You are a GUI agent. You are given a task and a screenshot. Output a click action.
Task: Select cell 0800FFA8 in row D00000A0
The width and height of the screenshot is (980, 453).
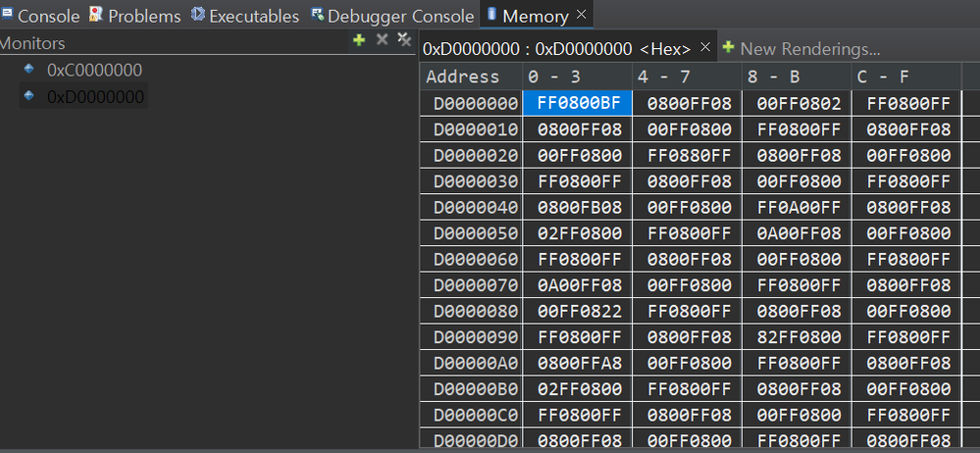(578, 363)
